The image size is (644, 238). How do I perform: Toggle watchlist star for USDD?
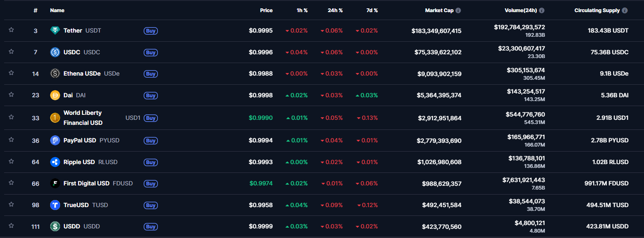click(x=11, y=226)
